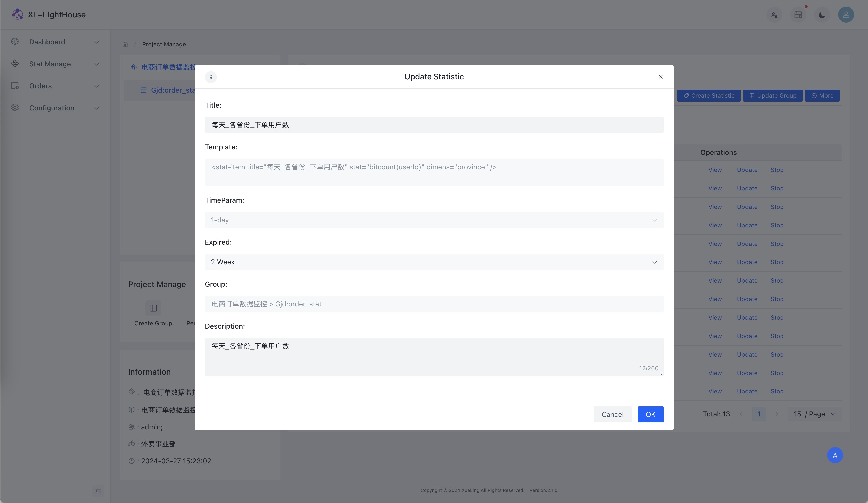
Task: Click the Information department hierarchy icon
Action: click(132, 444)
